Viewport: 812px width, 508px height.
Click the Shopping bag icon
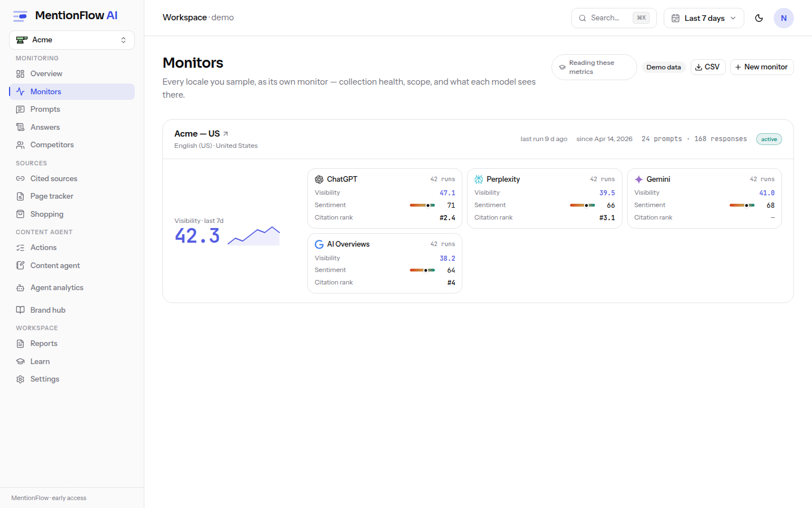tap(20, 214)
